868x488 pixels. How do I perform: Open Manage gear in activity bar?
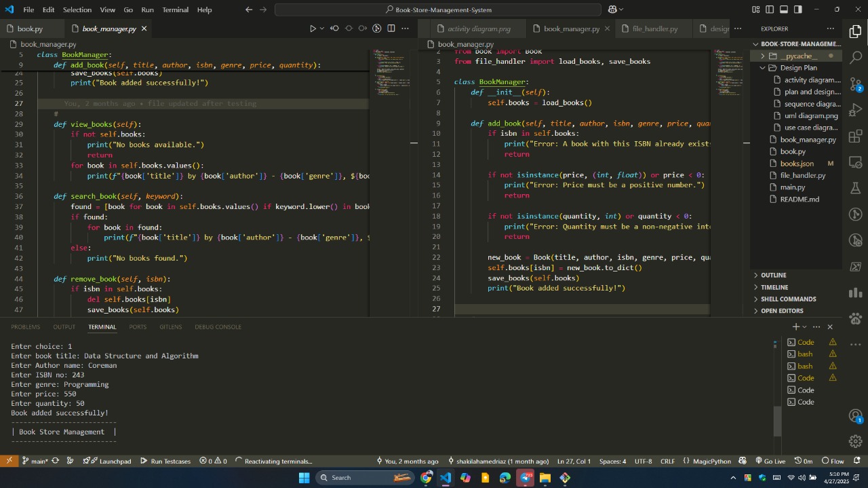click(x=855, y=441)
